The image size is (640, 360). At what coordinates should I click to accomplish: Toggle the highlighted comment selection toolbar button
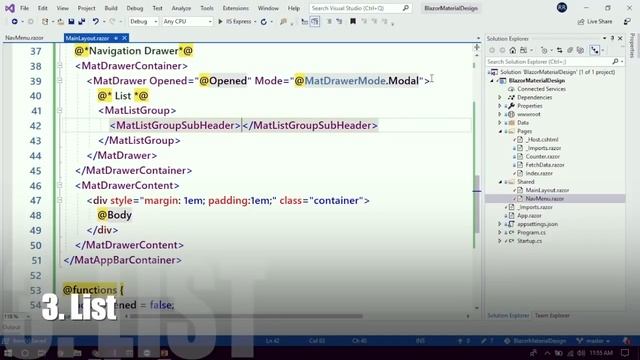pyautogui.click(x=315, y=22)
